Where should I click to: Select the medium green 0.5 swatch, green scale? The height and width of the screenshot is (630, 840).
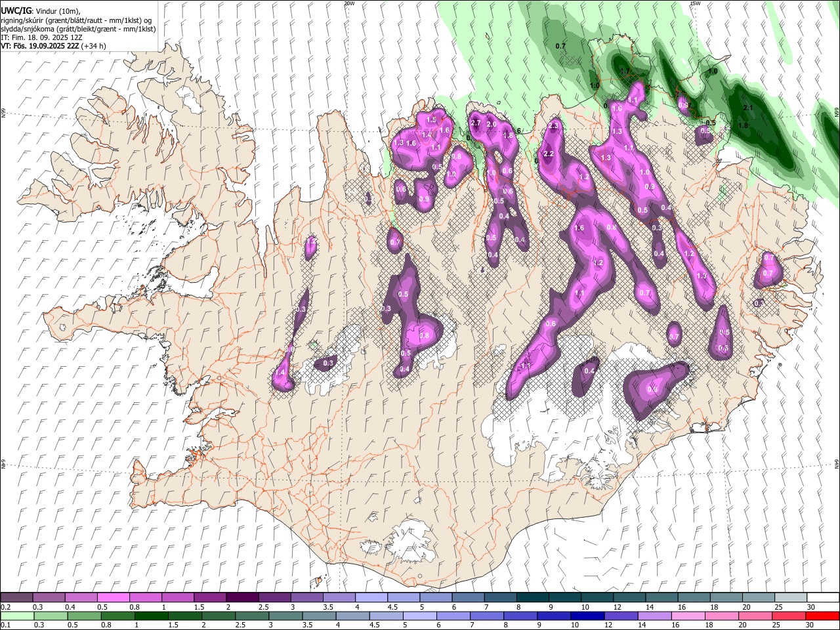(84, 616)
